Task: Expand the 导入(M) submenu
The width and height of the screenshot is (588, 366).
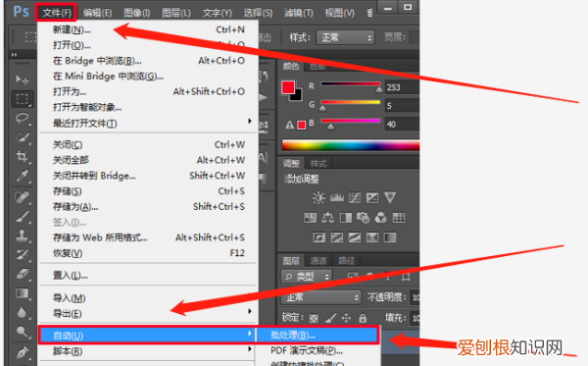Action: tap(148, 298)
